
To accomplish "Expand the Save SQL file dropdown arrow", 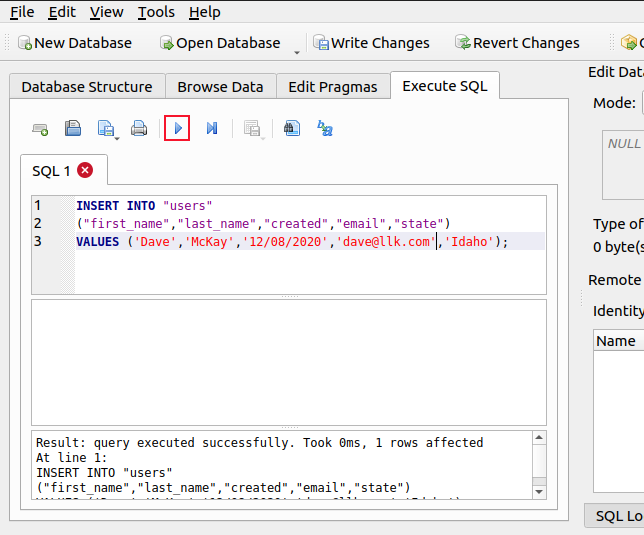I will pyautogui.click(x=117, y=137).
